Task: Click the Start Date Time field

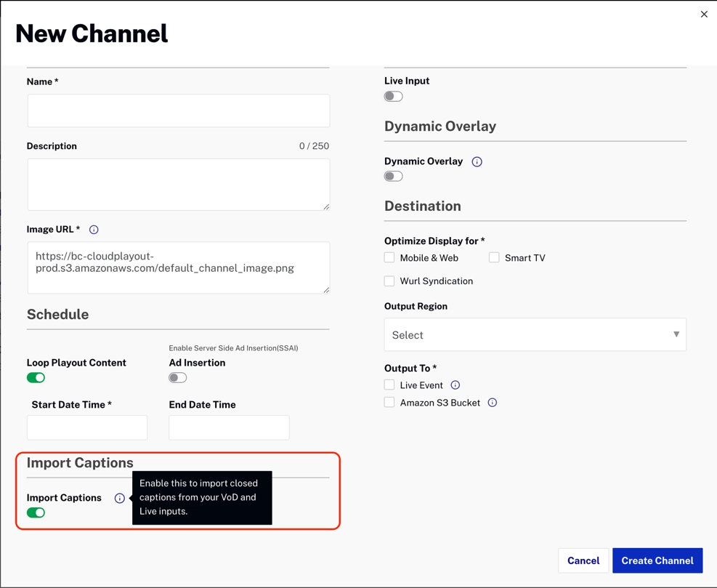Action: point(87,427)
